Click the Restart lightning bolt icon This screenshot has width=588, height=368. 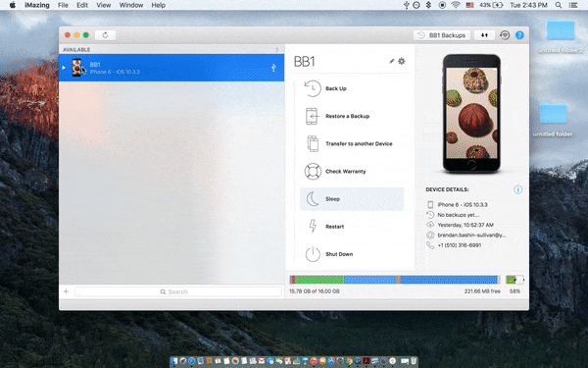click(313, 227)
